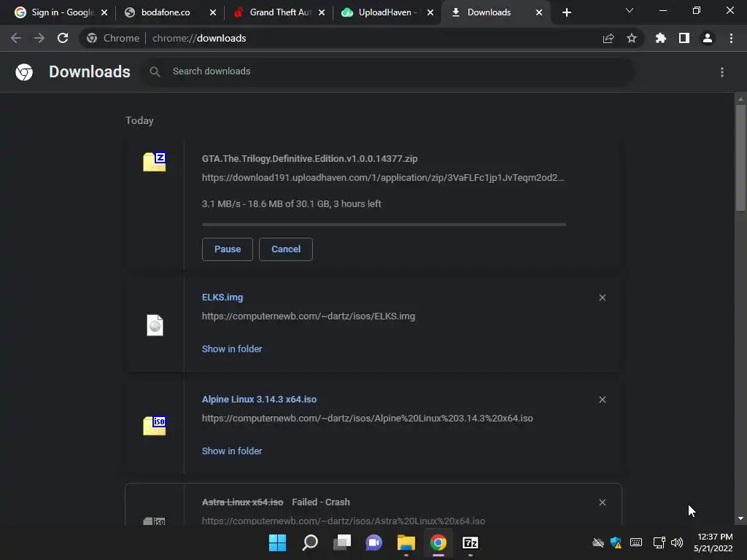
Task: Open the volume control tray icon
Action: (x=677, y=542)
